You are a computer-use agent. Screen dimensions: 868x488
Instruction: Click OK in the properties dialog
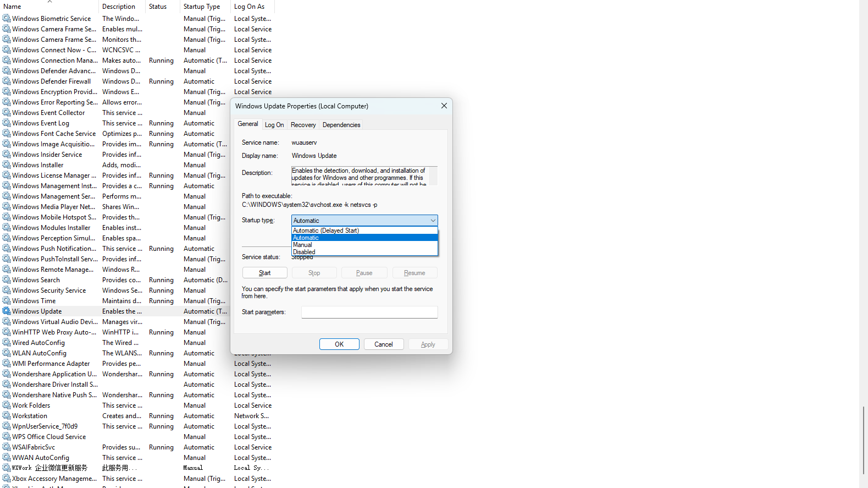pos(339,344)
